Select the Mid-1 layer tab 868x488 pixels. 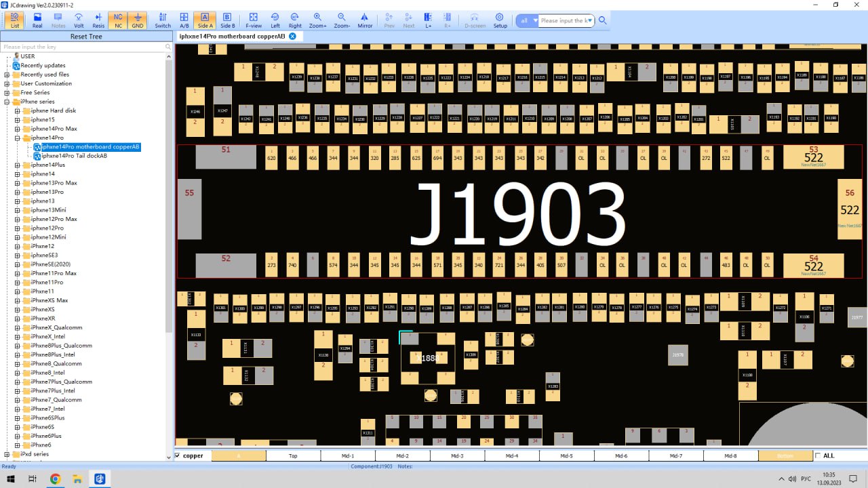coord(348,456)
